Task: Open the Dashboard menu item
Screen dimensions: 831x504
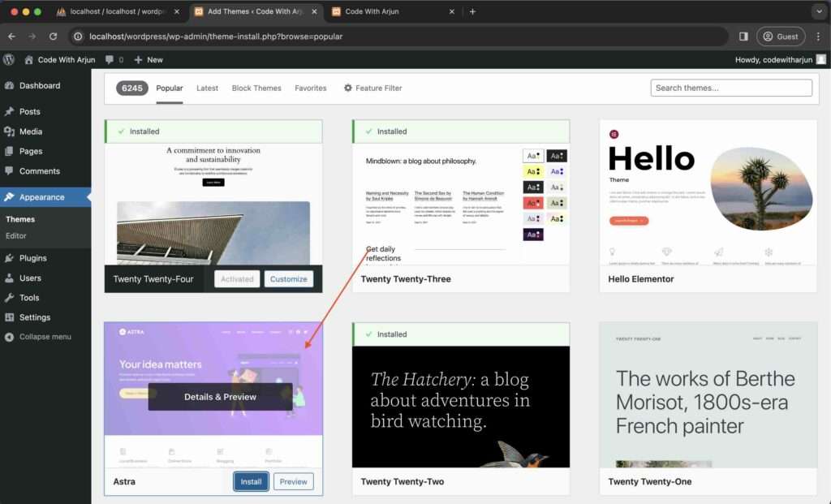Action: point(40,85)
